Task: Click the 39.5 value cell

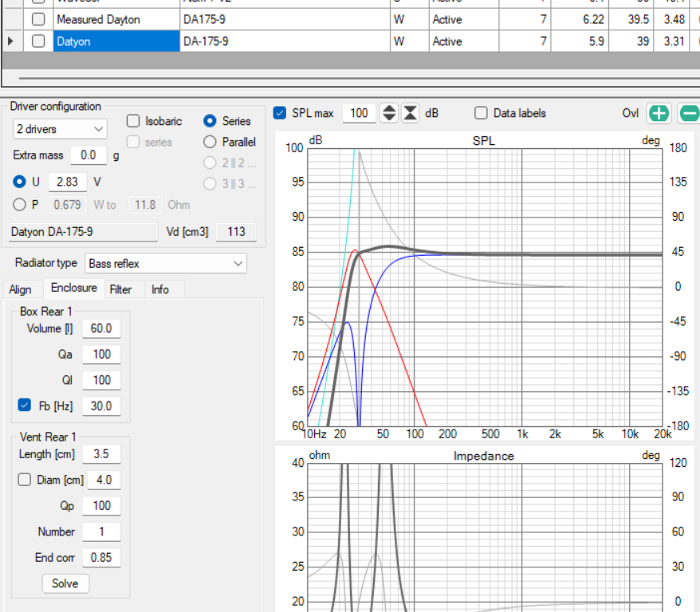Action: tap(631, 19)
